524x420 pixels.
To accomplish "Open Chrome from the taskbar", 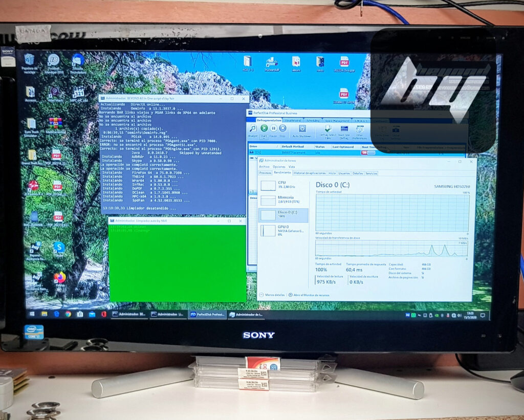I will [68, 314].
